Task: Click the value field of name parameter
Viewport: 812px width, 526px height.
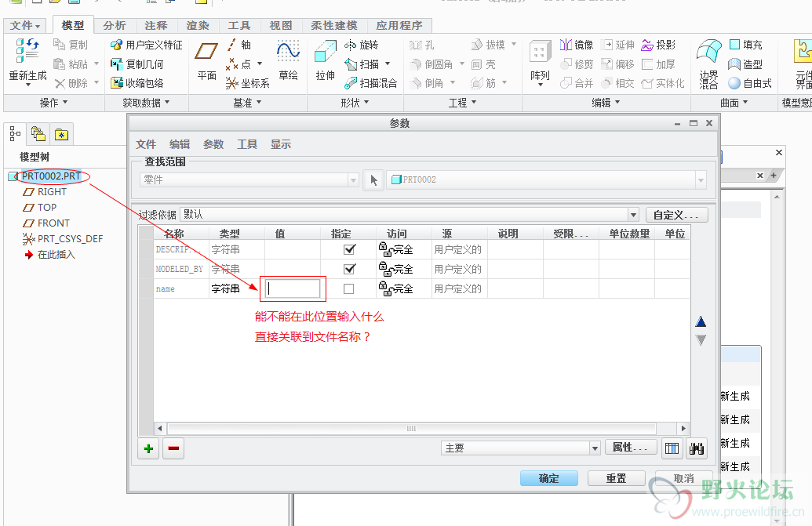Action: coord(293,288)
